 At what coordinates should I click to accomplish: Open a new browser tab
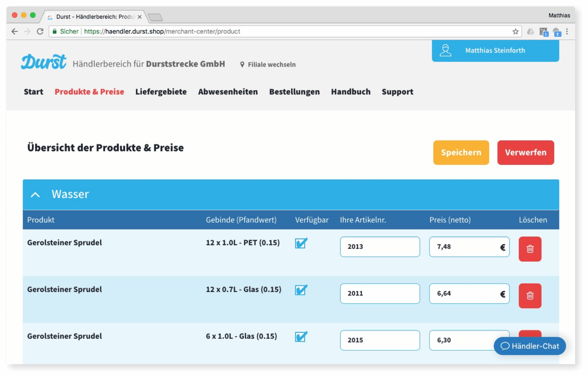pos(155,17)
